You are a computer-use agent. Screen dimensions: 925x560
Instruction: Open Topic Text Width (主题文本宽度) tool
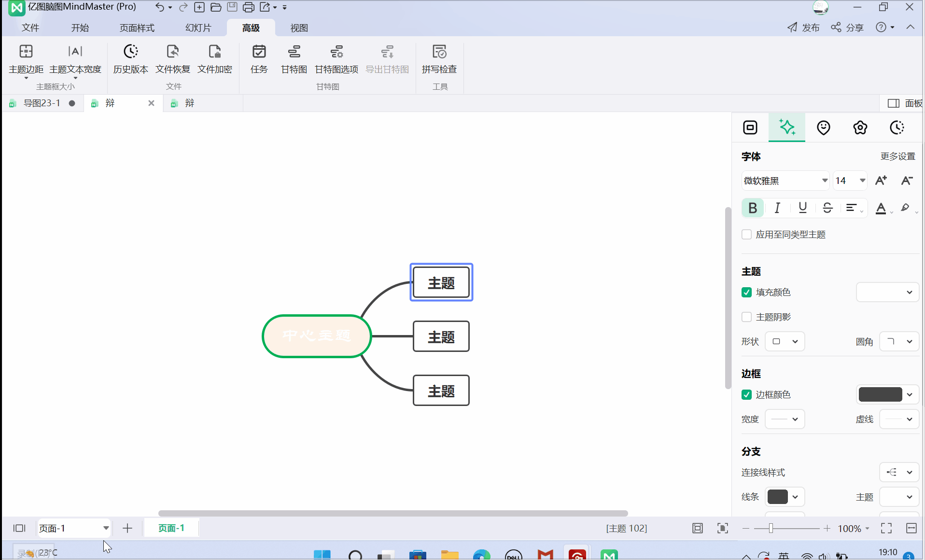tap(75, 60)
